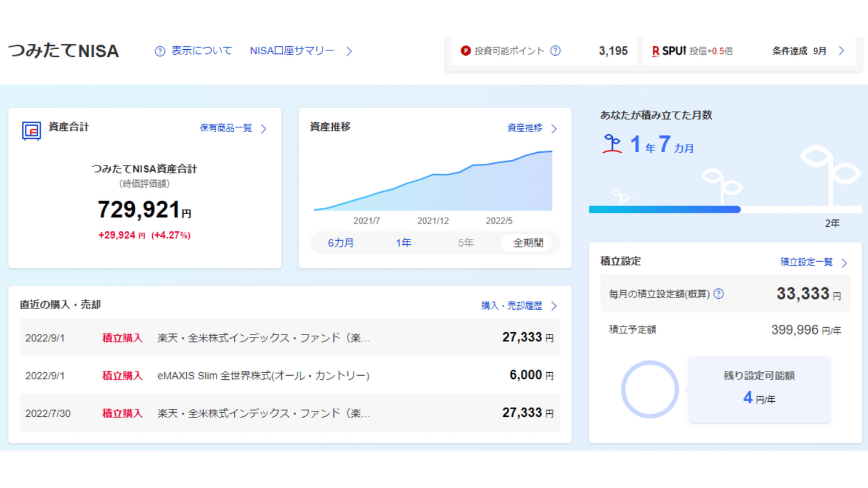Click the eMAXIS Slim 全世界株式 row
Viewport: 868px width, 488px height.
point(290,375)
